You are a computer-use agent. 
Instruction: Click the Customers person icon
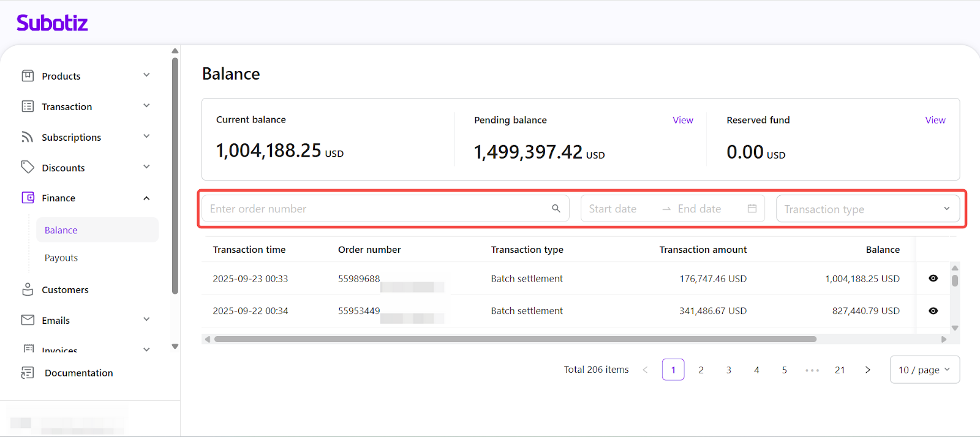tap(28, 289)
